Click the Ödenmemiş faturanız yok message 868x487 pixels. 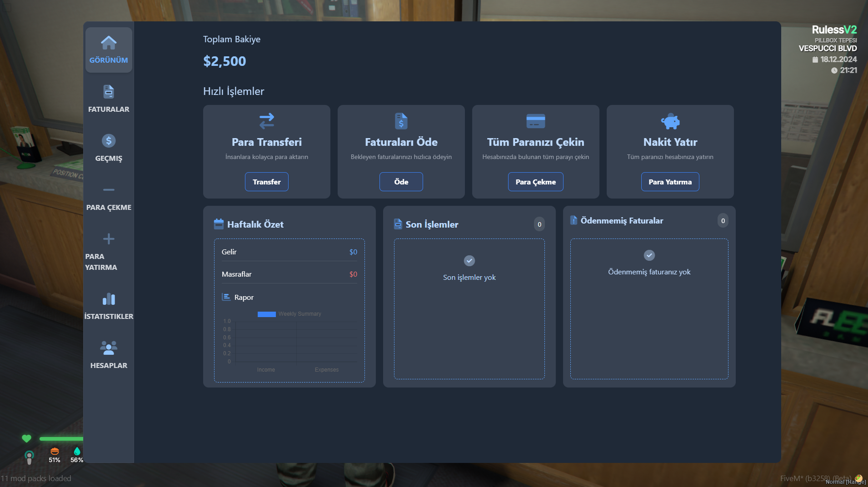649,272
